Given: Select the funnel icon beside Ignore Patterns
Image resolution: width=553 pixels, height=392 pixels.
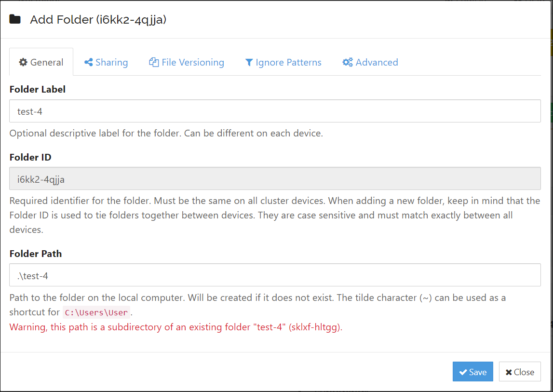Looking at the screenshot, I should click(249, 62).
